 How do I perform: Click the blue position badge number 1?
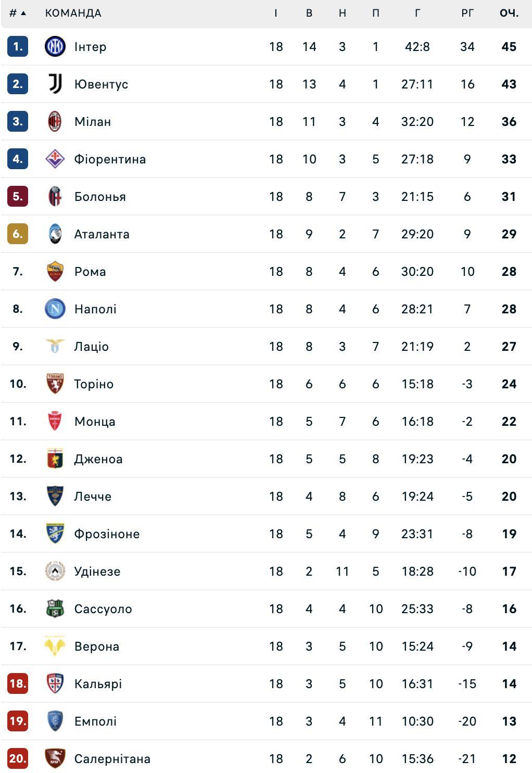[x=18, y=47]
